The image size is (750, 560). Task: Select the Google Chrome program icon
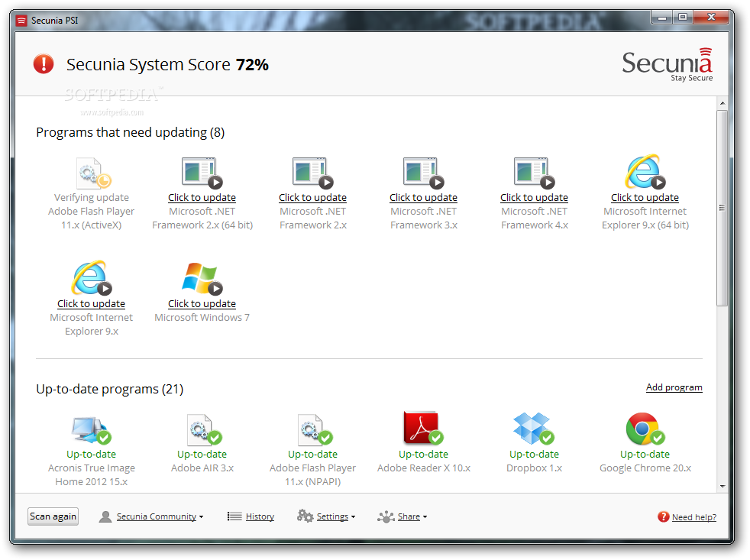point(644,429)
